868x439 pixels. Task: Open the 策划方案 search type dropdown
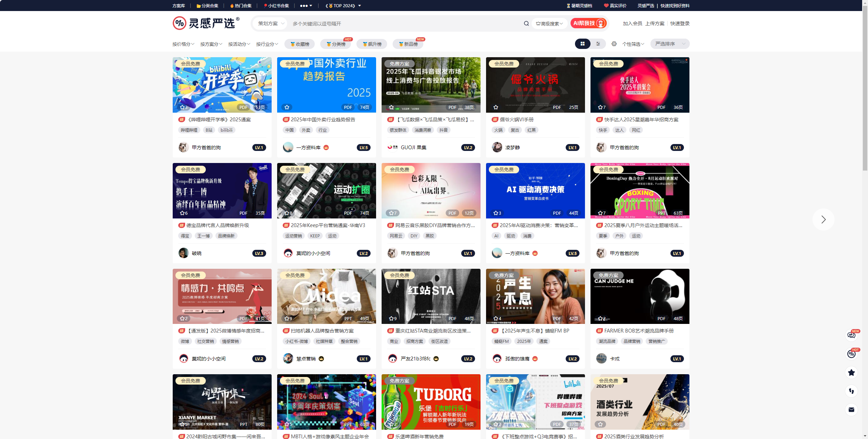pos(271,23)
